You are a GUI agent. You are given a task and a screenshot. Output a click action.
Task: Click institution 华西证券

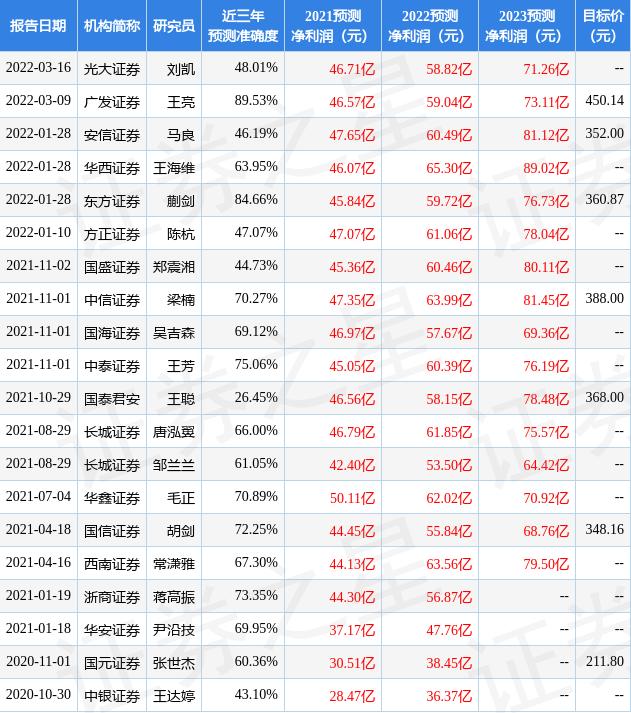[x=112, y=168]
